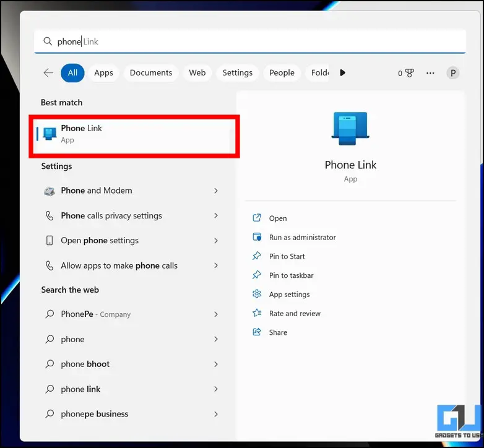Click the search magnifier icon in search box
484x448 pixels.
click(48, 41)
